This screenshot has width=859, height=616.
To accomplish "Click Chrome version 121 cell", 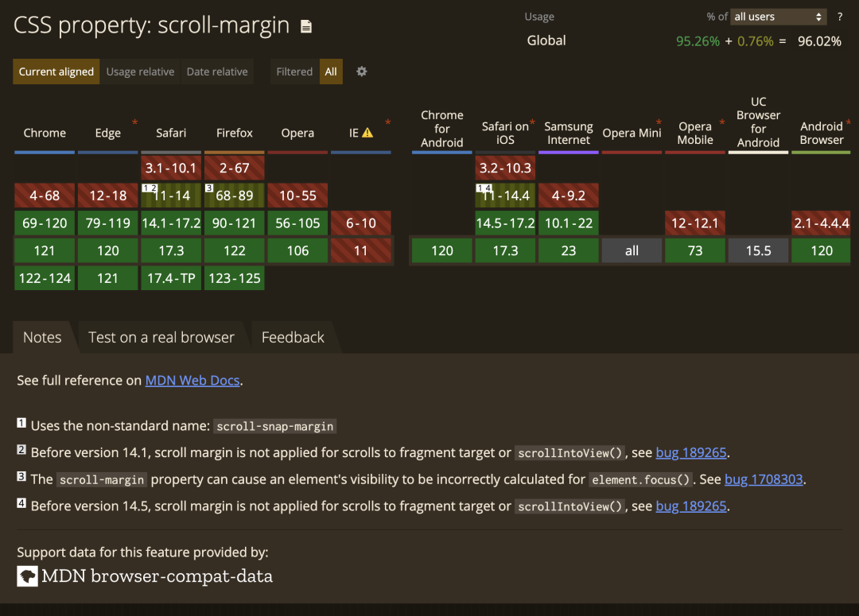I will pos(45,251).
